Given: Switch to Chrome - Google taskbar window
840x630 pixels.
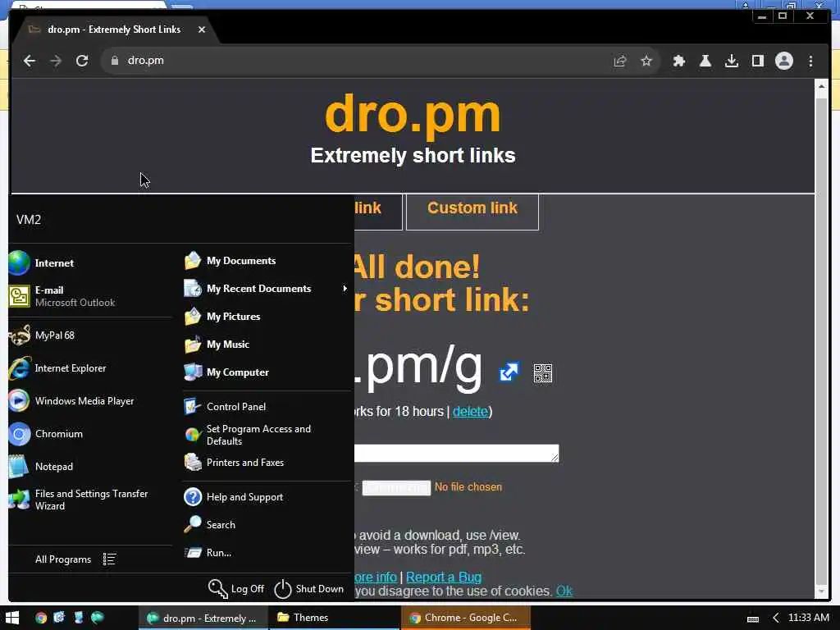Looking at the screenshot, I should [x=466, y=618].
